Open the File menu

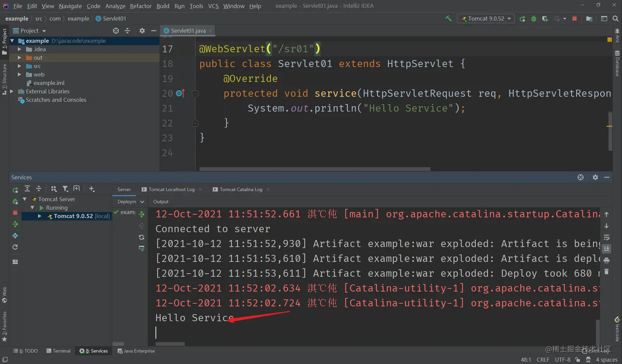18,6
